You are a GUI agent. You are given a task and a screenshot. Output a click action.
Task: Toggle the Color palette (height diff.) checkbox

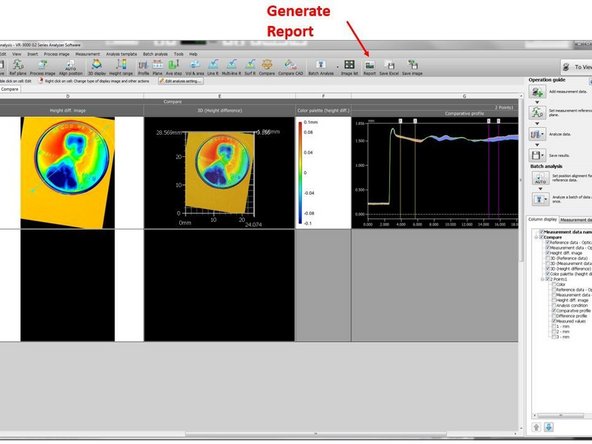(x=547, y=274)
